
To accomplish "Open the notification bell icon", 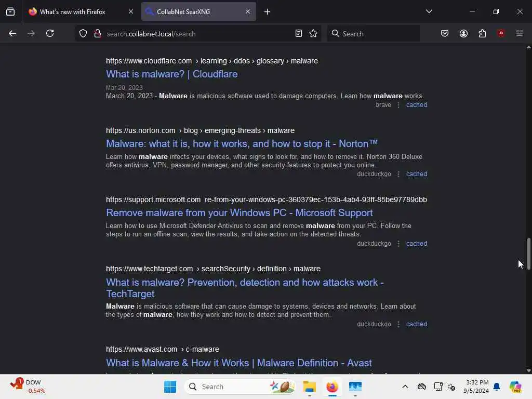I will [497, 387].
